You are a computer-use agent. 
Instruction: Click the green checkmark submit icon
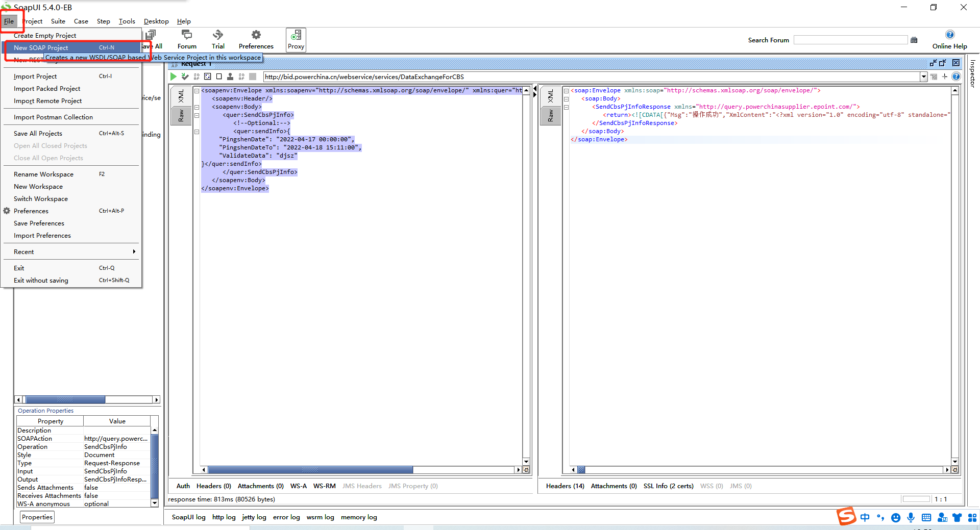[x=185, y=77]
